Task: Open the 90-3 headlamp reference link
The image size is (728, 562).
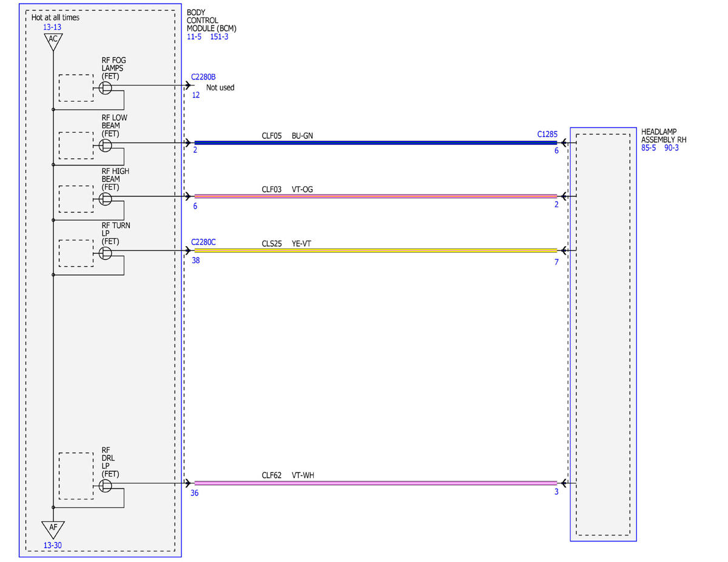Action: click(x=671, y=147)
